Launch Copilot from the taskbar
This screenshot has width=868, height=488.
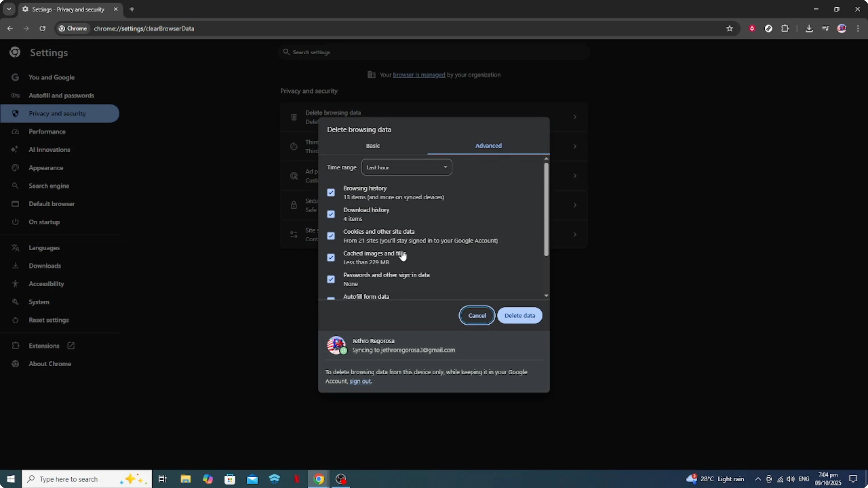point(208,479)
